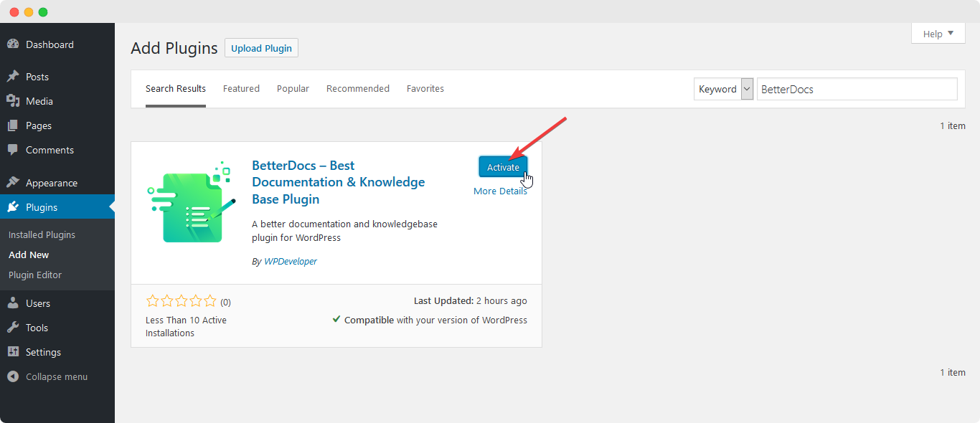This screenshot has height=423, width=980.
Task: Click the macOS green maximize window button
Action: (43, 12)
